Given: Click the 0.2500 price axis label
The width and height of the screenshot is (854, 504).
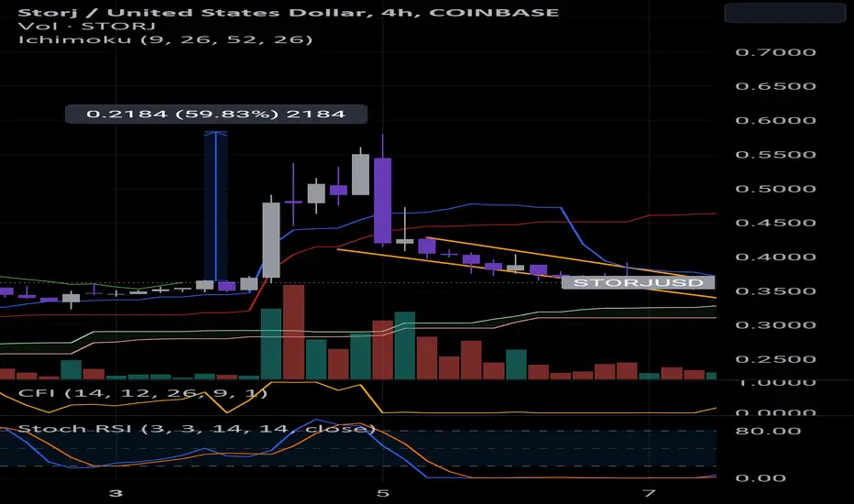Looking at the screenshot, I should (775, 359).
